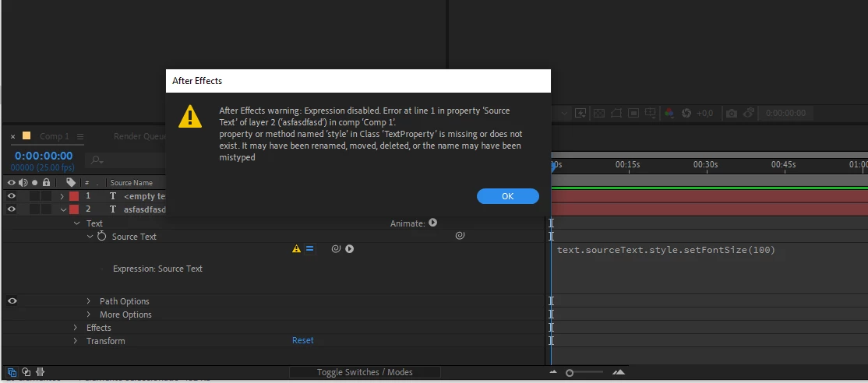
Task: Click the label tag column header icon
Action: pos(71,182)
